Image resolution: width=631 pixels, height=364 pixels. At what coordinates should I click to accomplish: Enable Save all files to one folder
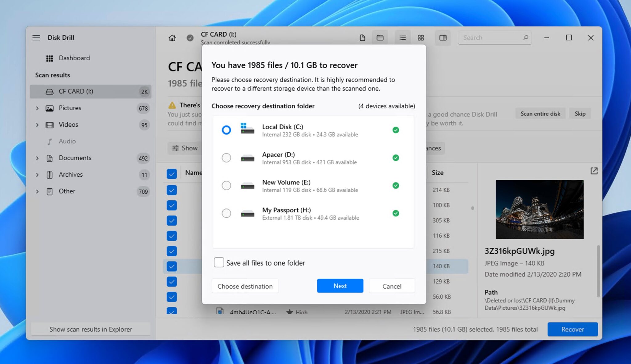[219, 262]
